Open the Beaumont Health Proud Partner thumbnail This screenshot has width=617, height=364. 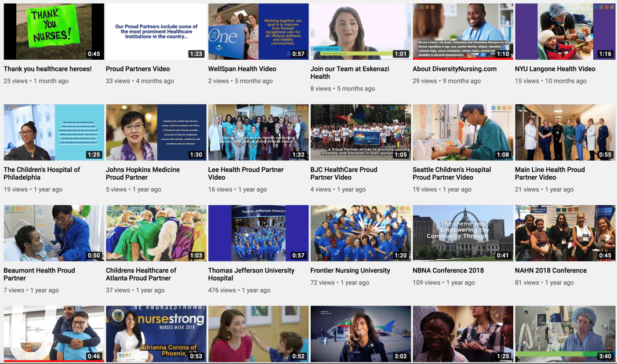click(x=54, y=233)
